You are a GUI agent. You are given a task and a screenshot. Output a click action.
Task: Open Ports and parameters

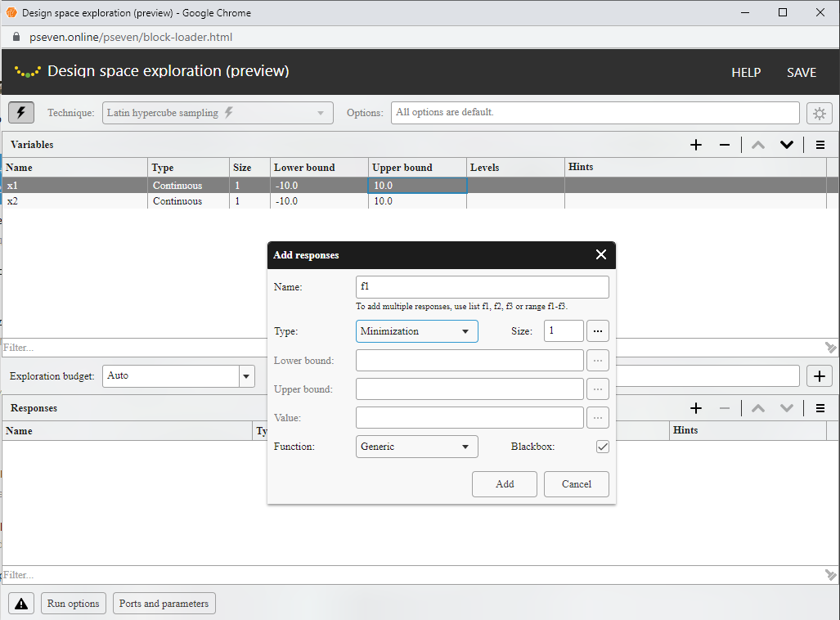click(164, 604)
